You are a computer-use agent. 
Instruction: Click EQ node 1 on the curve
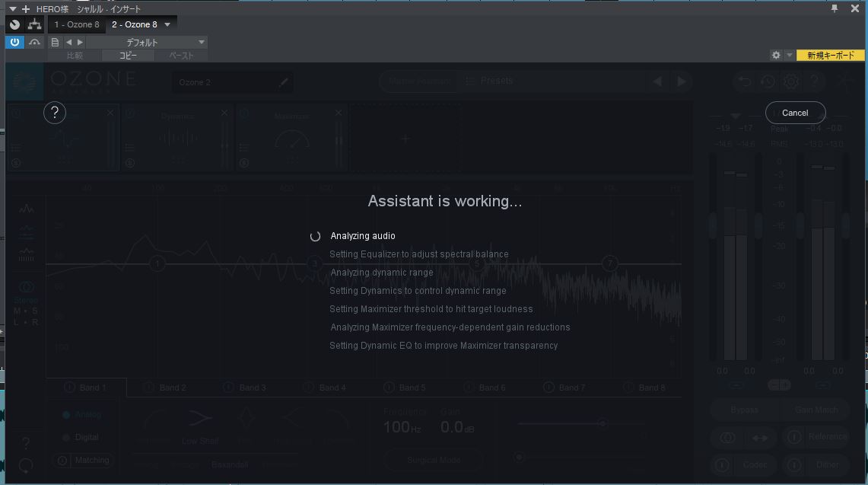(157, 264)
